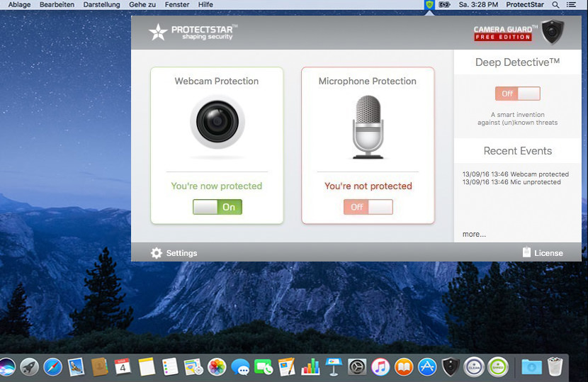Open Contacts from the Dock

(x=99, y=367)
